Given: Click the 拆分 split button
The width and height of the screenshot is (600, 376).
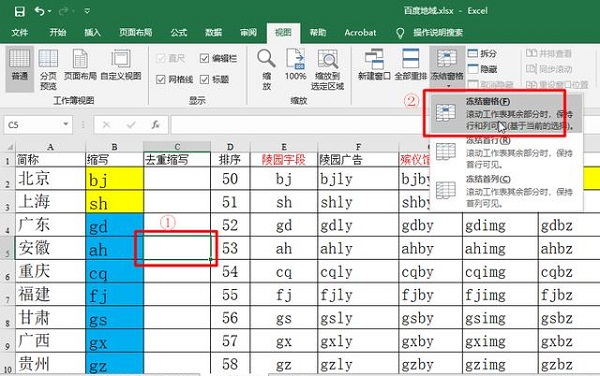Looking at the screenshot, I should [482, 54].
